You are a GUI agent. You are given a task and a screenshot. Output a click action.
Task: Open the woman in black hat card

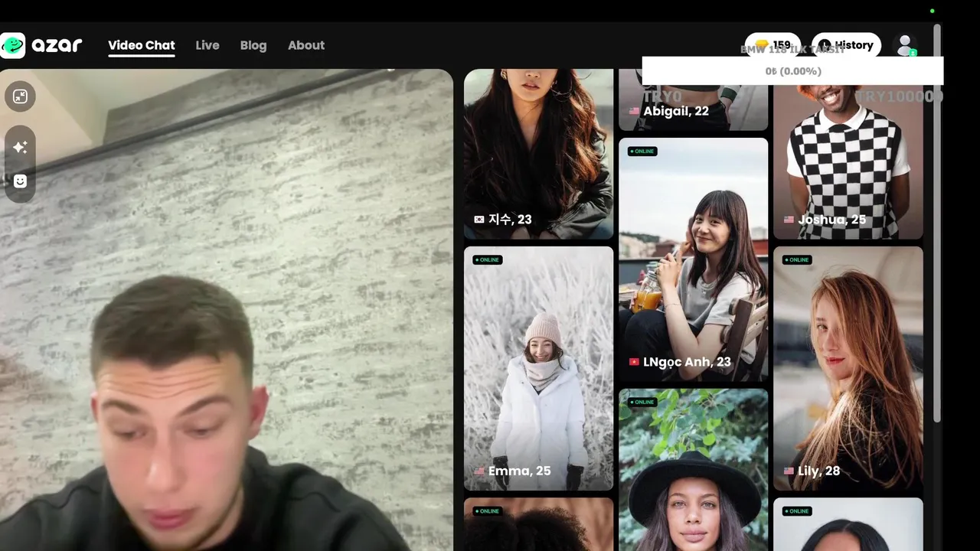(x=694, y=470)
